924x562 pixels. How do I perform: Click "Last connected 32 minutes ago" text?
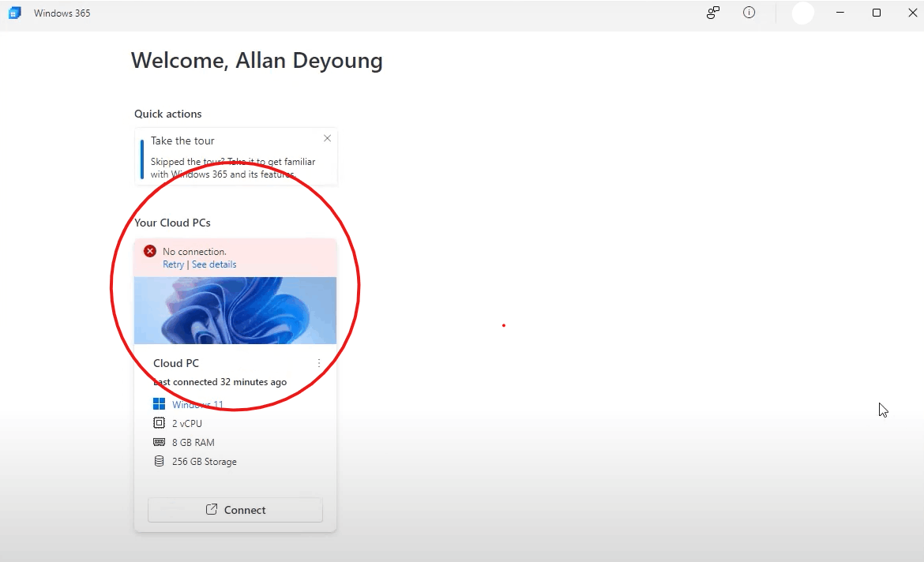(x=220, y=382)
